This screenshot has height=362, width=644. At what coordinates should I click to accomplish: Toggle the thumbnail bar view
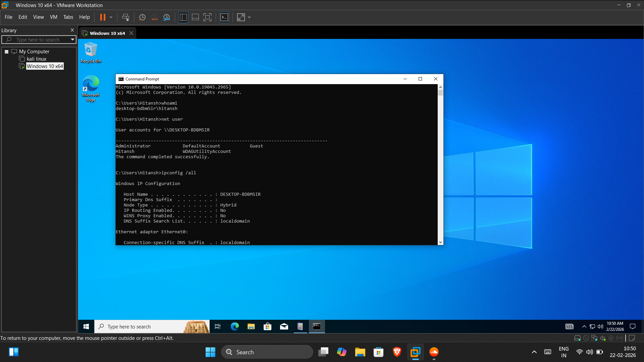195,17
